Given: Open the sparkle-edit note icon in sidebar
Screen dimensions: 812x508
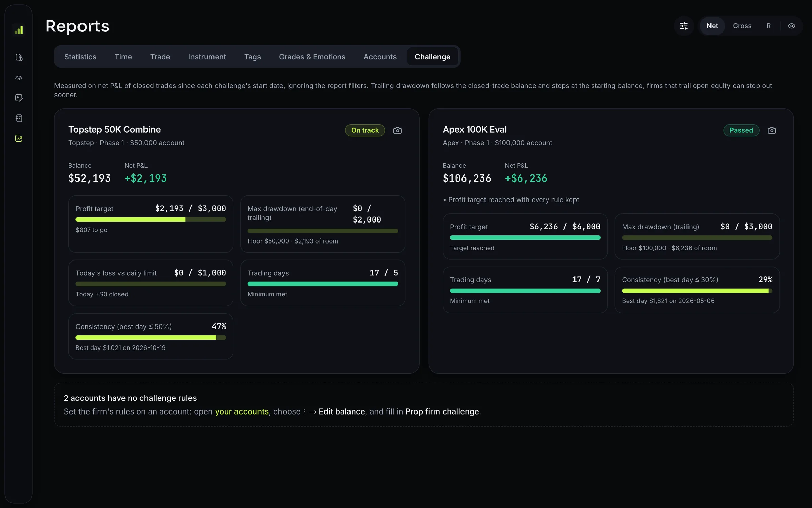Looking at the screenshot, I should 19,98.
